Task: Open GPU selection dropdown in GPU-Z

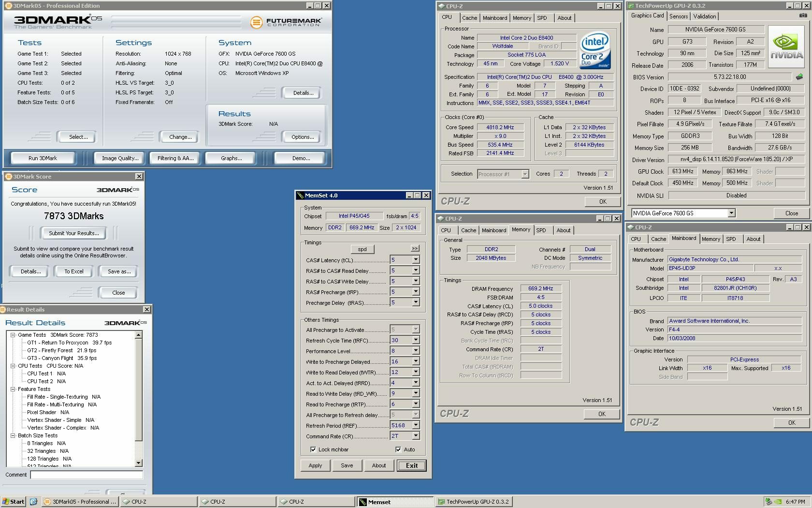Action: tap(731, 213)
